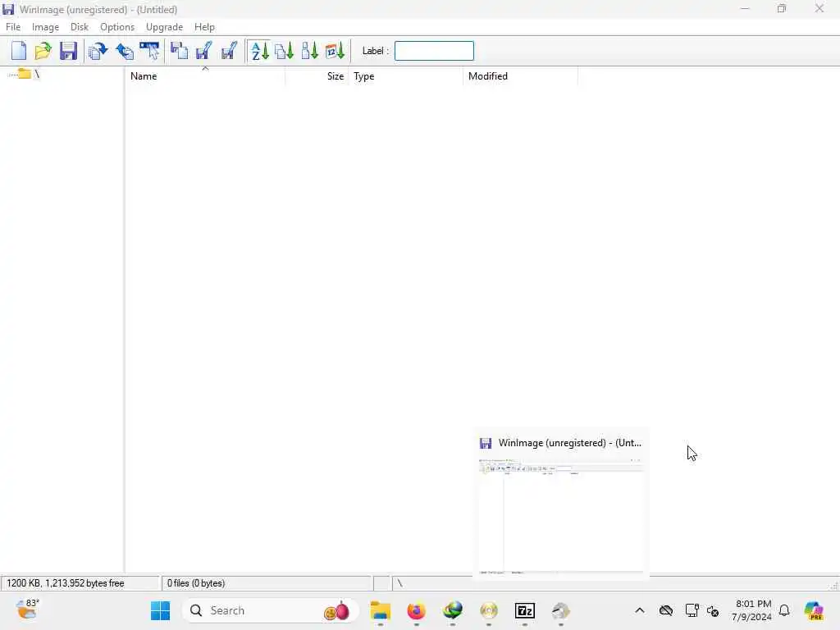Open the clock showing 8:01 PM

751,610
